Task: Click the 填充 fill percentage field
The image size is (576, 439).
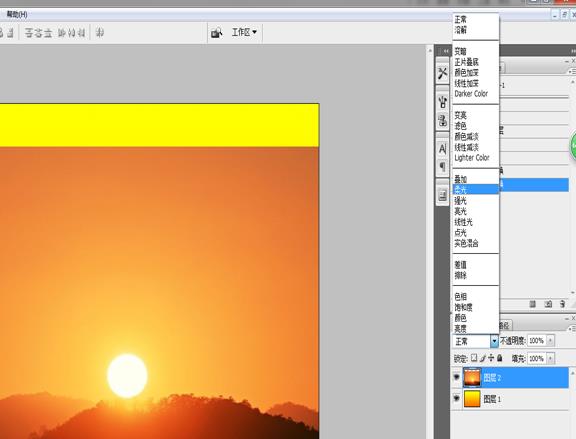Action: [x=536, y=358]
